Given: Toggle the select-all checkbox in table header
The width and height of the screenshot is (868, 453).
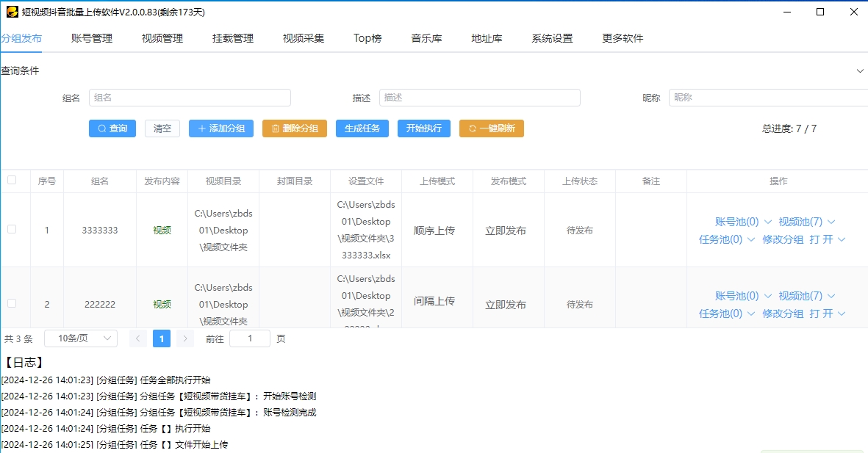Looking at the screenshot, I should [12, 181].
